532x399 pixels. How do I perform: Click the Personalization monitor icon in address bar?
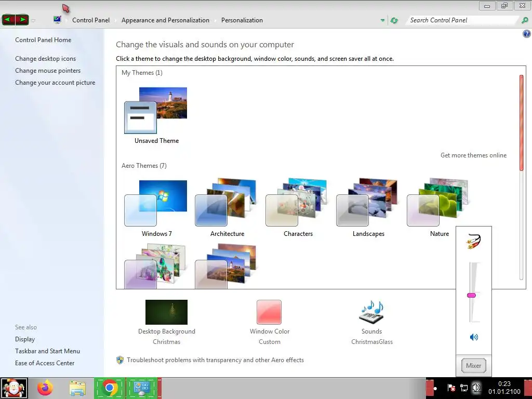[57, 20]
